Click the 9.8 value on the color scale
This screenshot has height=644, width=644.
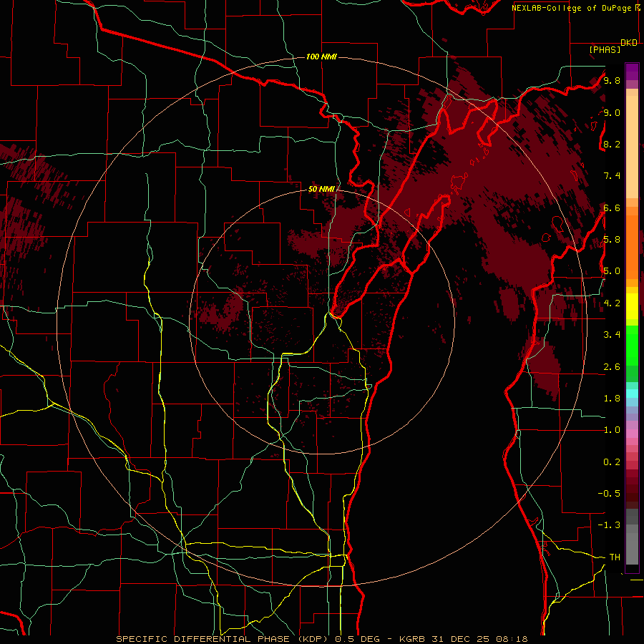click(612, 80)
